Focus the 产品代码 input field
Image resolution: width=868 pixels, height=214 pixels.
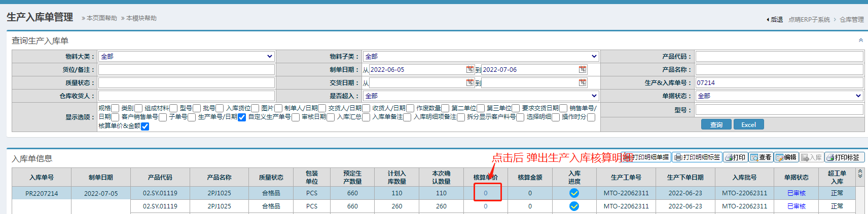[x=779, y=56]
